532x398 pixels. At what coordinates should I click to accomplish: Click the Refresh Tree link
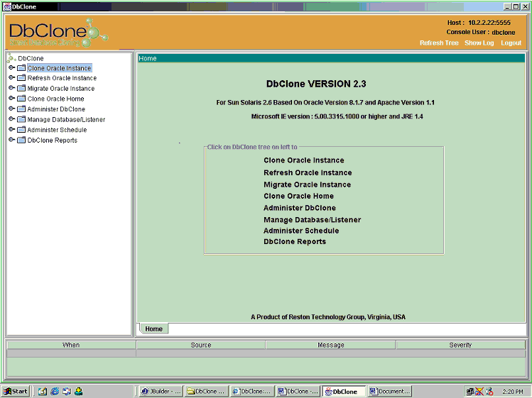[439, 43]
